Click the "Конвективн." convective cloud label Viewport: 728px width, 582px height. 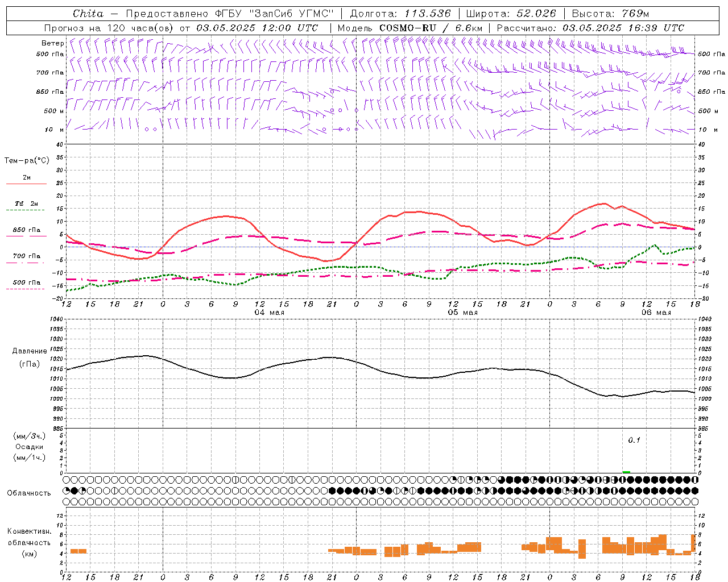coord(29,531)
